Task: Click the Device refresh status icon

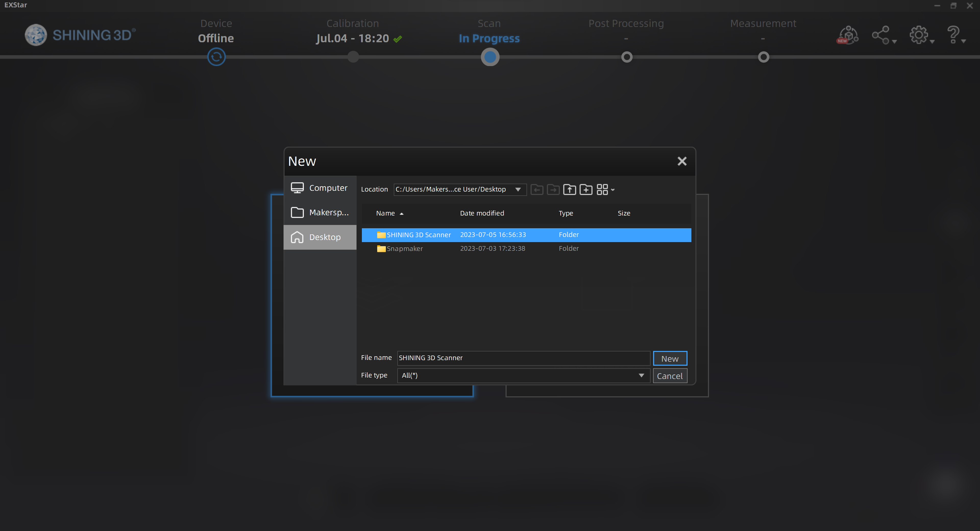Action: (216, 57)
